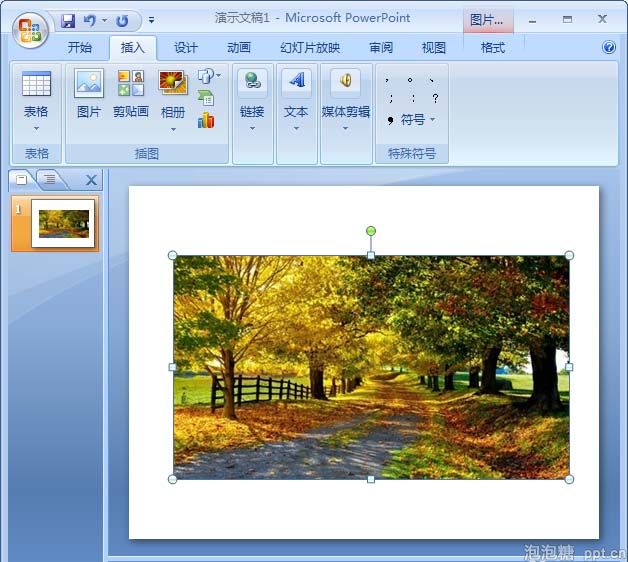The width and height of the screenshot is (628, 562).
Task: Open the 幻灯片放映 slide show tab
Action: coord(310,48)
